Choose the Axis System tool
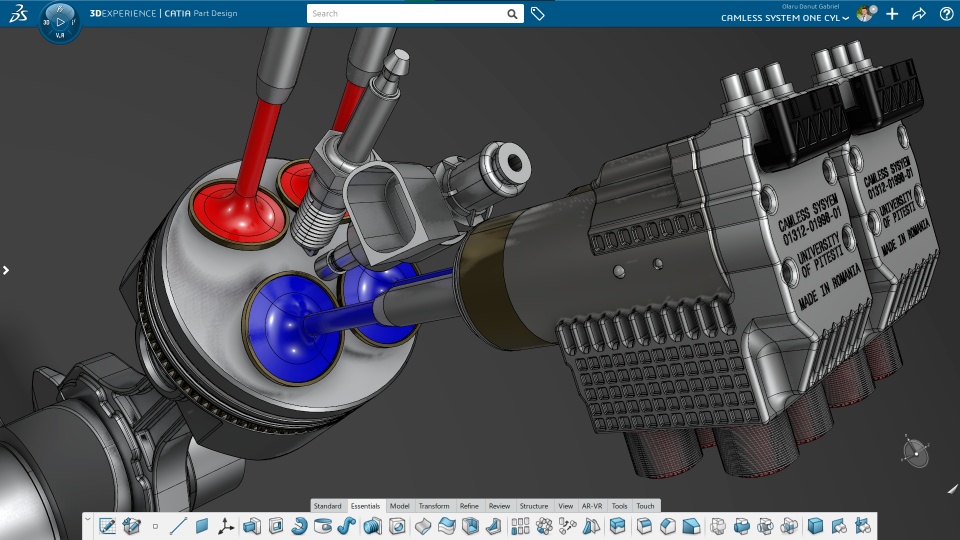 pyautogui.click(x=226, y=526)
